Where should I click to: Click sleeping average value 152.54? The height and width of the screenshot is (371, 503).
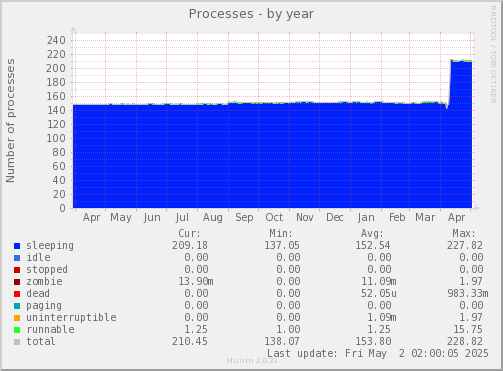click(373, 245)
